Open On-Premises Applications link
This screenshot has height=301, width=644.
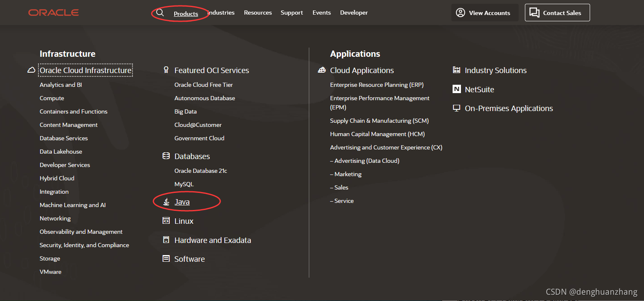[509, 108]
